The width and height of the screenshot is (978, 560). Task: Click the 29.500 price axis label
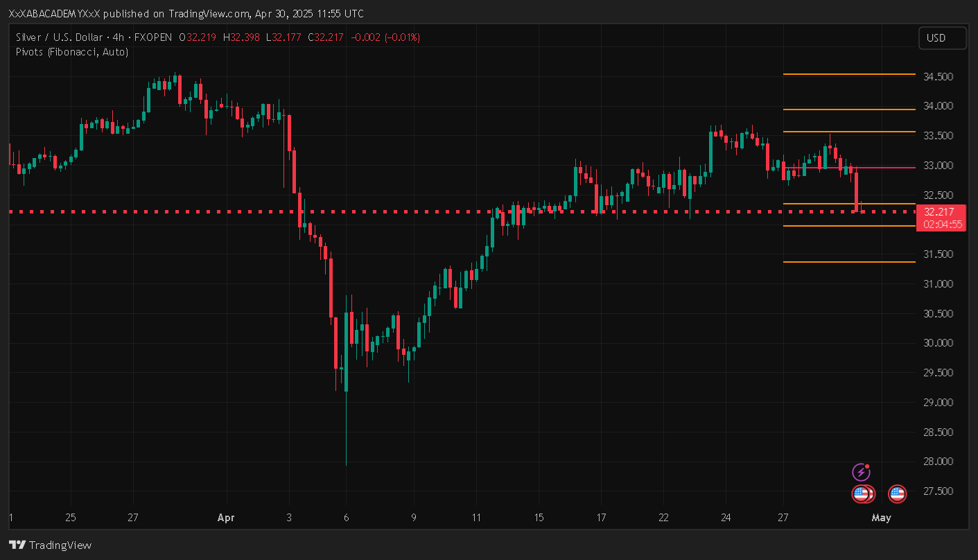[x=938, y=373]
